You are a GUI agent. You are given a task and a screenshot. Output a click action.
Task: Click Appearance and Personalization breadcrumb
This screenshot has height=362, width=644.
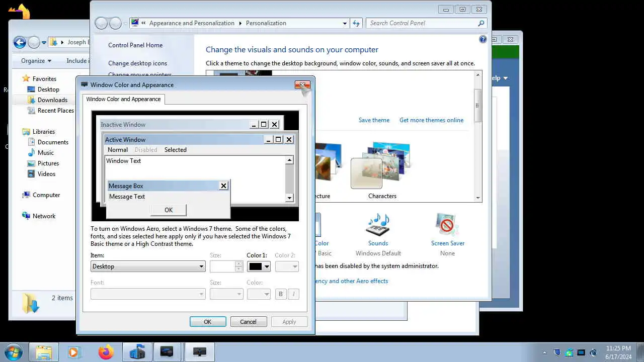point(192,23)
